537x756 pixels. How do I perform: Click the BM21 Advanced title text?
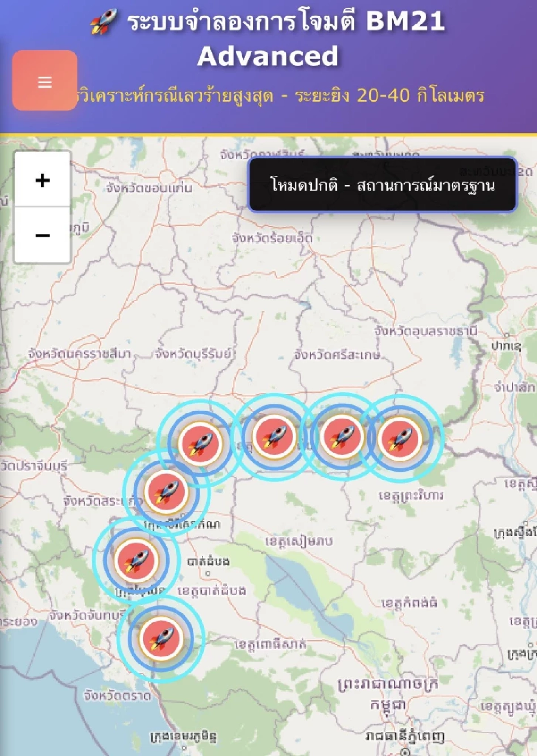click(286, 39)
